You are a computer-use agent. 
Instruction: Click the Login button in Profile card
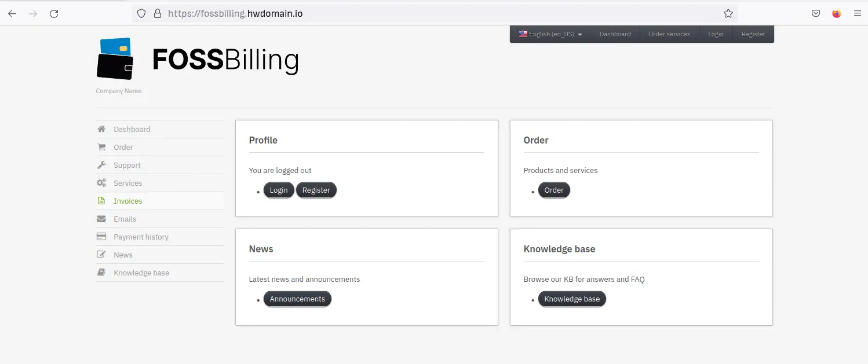[x=279, y=190]
